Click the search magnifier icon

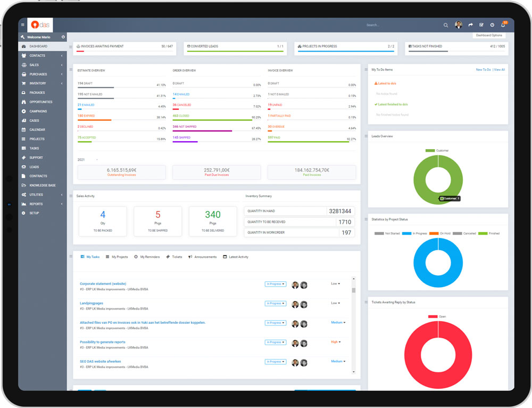click(445, 25)
